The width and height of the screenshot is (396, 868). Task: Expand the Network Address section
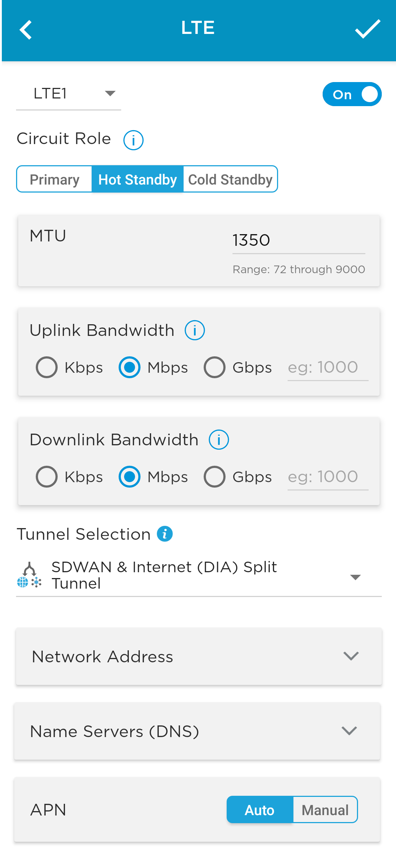[199, 656]
